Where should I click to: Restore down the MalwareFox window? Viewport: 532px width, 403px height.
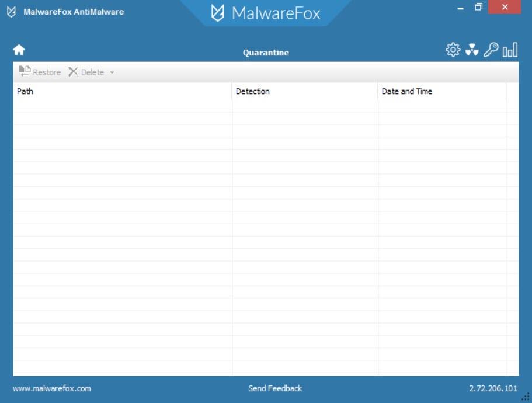click(478, 7)
